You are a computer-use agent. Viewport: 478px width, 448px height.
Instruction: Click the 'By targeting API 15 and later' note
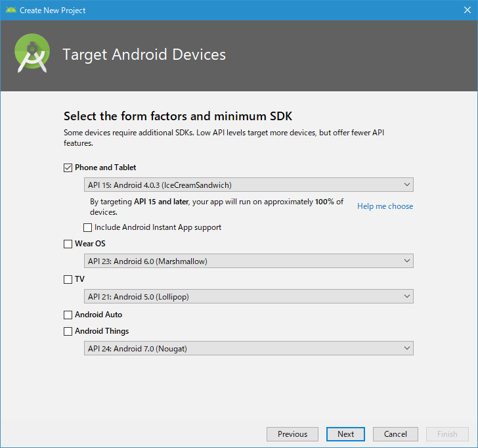[217, 207]
